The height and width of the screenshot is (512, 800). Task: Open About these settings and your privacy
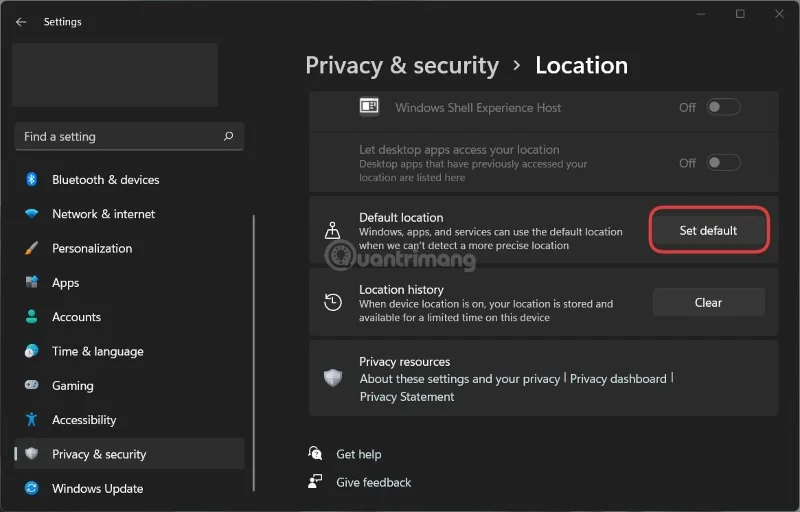(x=460, y=379)
